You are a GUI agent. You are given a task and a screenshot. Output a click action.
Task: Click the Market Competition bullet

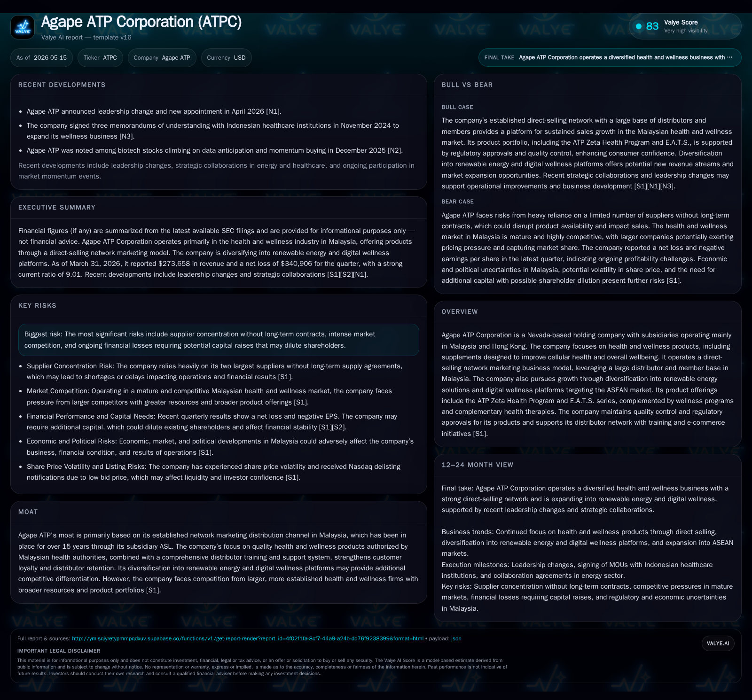[x=210, y=397]
